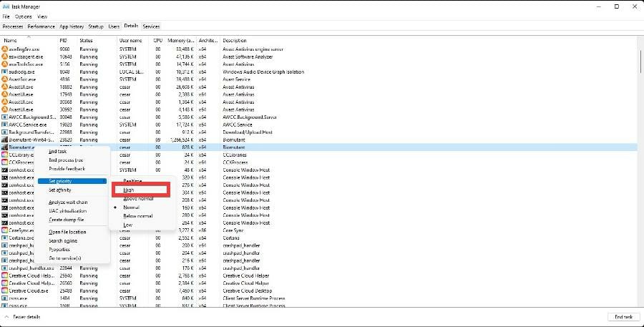Click the Task Manager title bar icon
644x327 pixels.
click(6, 6)
